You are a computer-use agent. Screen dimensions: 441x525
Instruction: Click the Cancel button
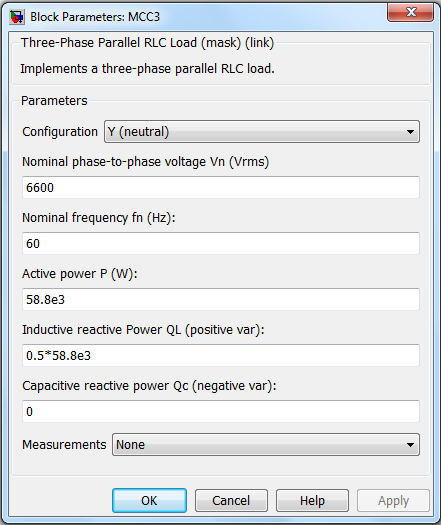click(231, 501)
